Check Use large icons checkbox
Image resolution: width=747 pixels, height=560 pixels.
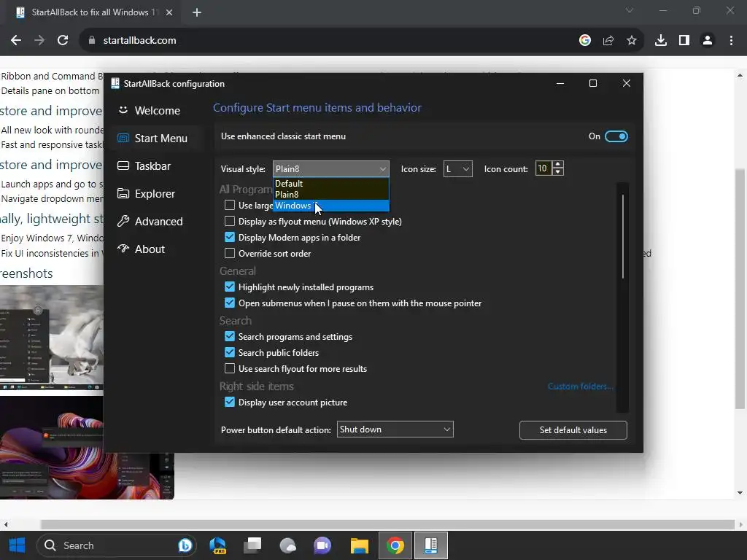pos(230,205)
